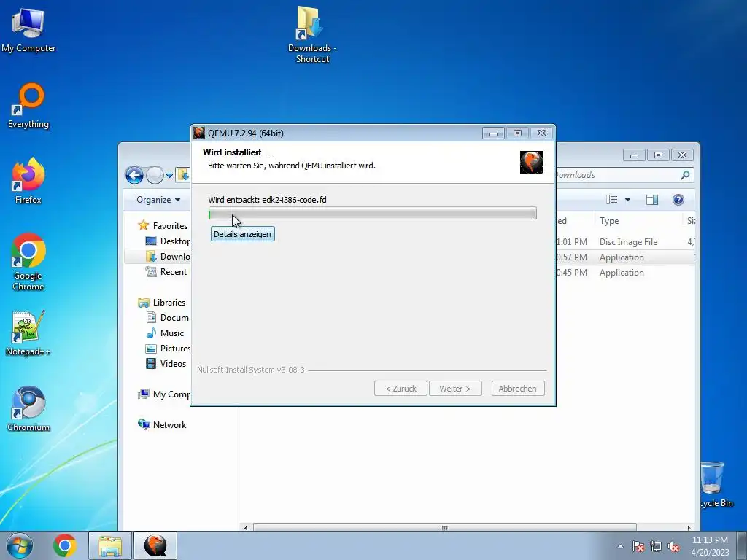Screen dimensions: 747x560
Task: Open the view options dropdown arrow
Action: (627, 200)
